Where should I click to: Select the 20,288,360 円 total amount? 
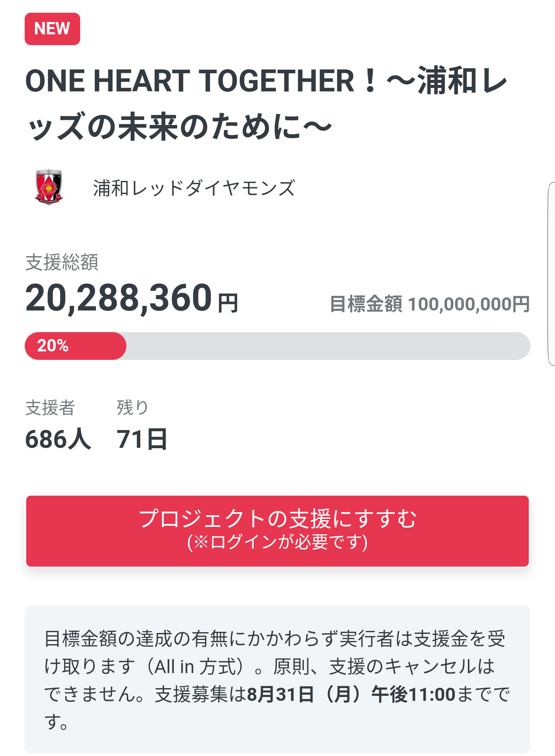[132, 298]
